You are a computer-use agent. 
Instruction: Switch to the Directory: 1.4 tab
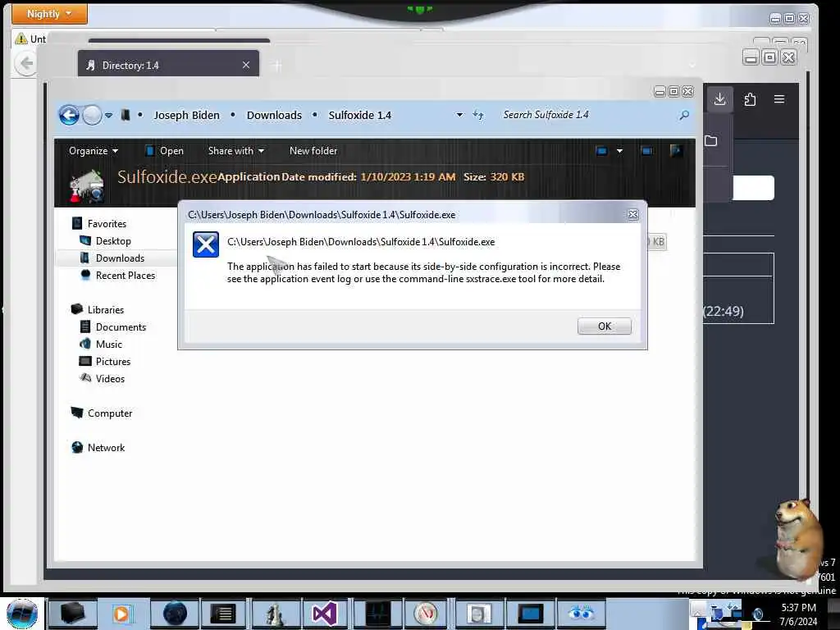pos(167,65)
